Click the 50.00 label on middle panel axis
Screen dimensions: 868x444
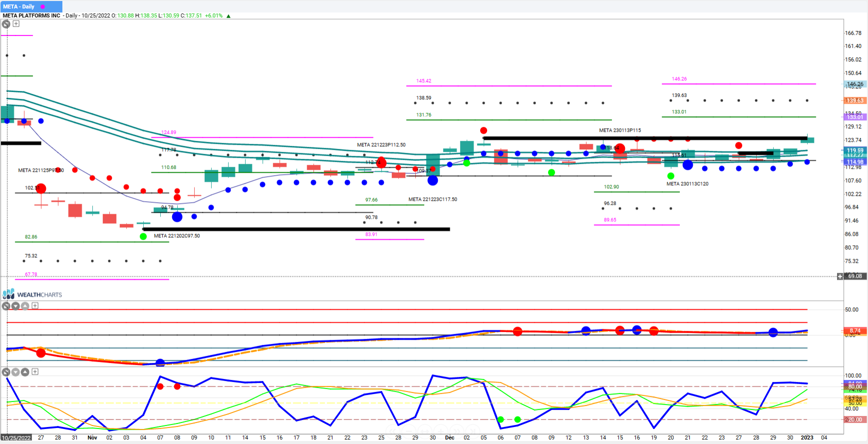(852, 310)
